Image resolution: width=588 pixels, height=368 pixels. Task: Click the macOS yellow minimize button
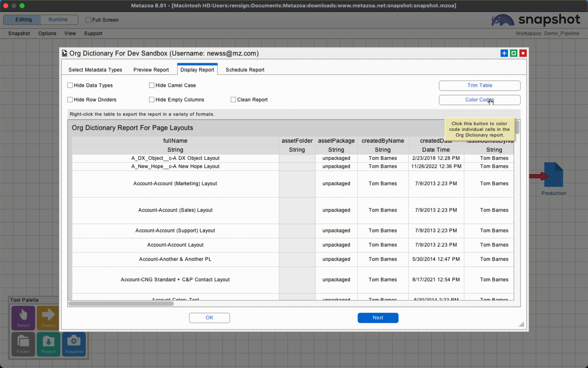[x=14, y=6]
